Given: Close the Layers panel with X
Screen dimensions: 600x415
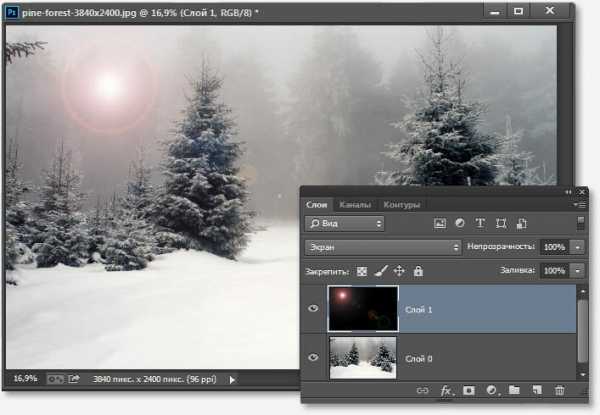Looking at the screenshot, I should click(582, 192).
